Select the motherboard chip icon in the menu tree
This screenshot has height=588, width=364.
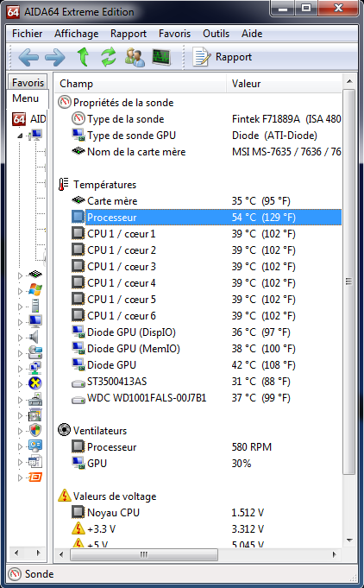point(35,274)
